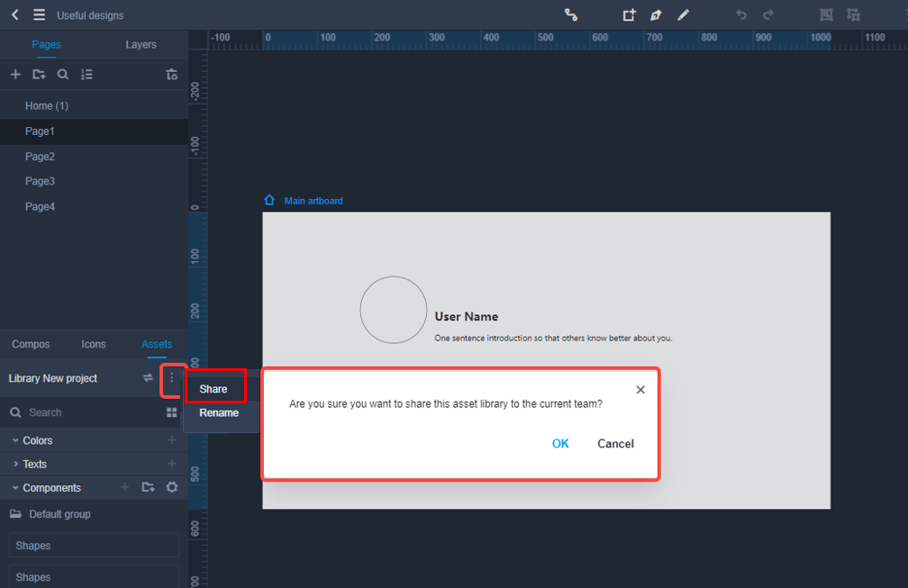Toggle assets grid view icon
908x588 pixels.
[172, 412]
